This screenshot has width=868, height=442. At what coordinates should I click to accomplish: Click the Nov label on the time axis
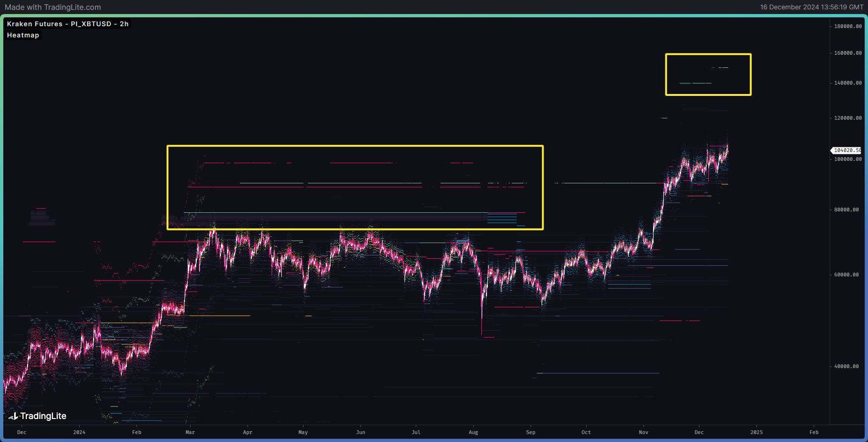click(644, 432)
